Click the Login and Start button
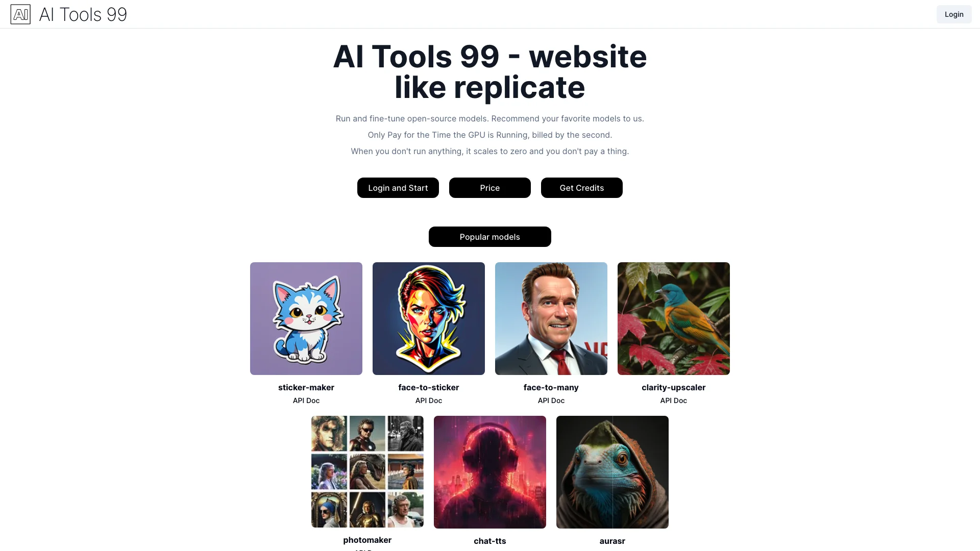Image resolution: width=980 pixels, height=551 pixels. coord(398,188)
